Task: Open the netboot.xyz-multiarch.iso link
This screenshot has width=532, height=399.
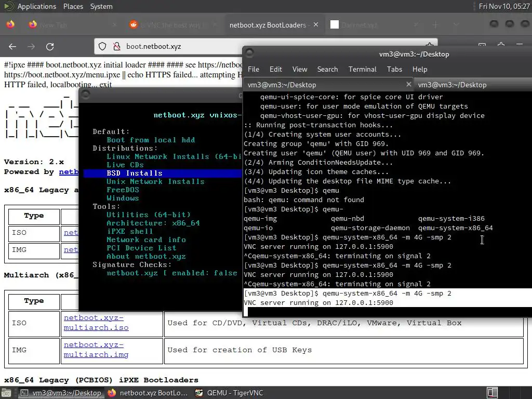Action: pos(96,323)
